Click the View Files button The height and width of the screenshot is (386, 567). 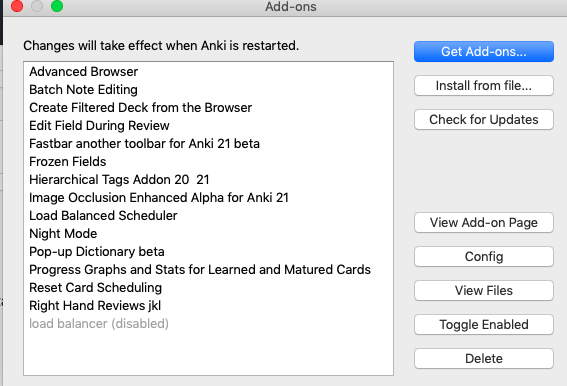tap(483, 290)
